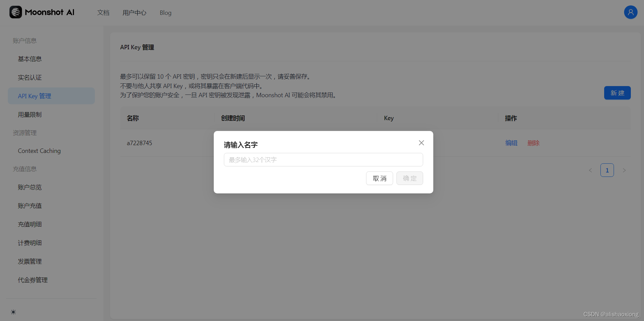Image resolution: width=644 pixels, height=321 pixels.
Task: Select 用量限制 in the sidebar
Action: pos(51,114)
